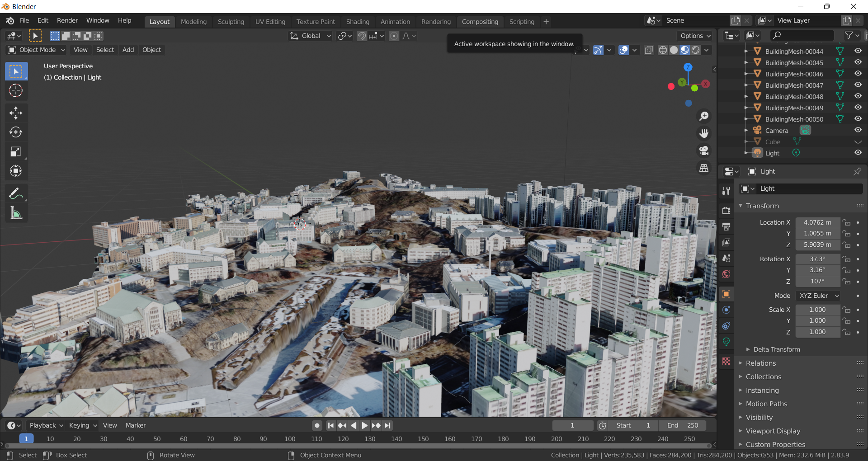Open the Scene properties tab
The image size is (868, 461).
point(726,258)
